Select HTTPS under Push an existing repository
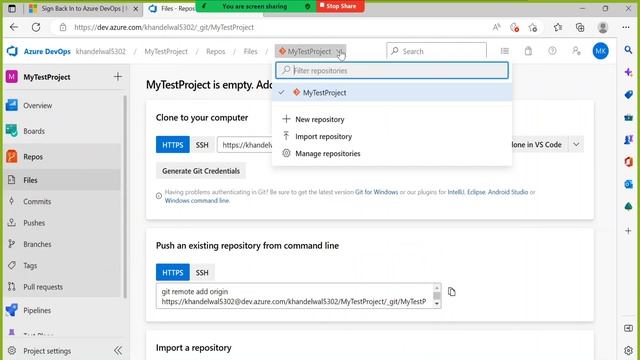The height and width of the screenshot is (360, 640). coord(173,272)
